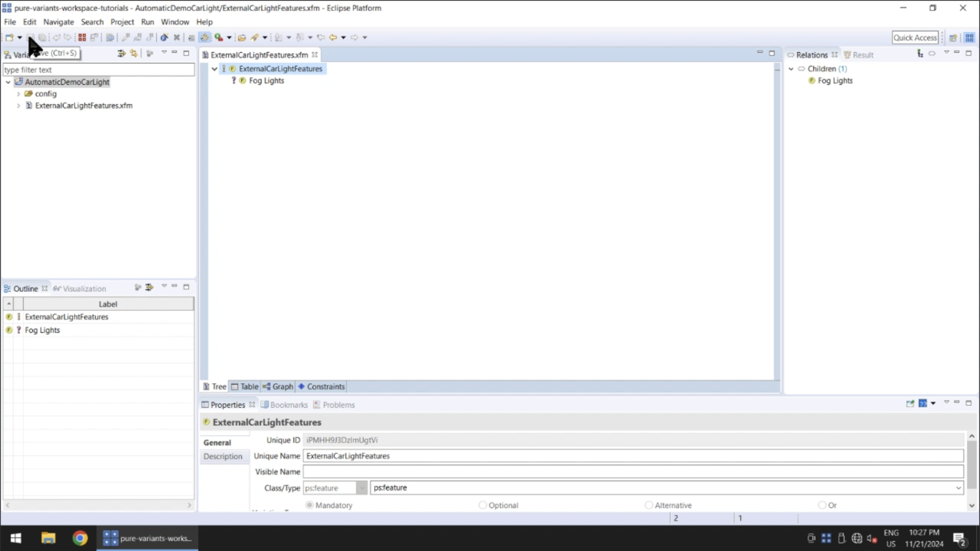The width and height of the screenshot is (980, 551).
Task: Expand the config folder in the project tree
Action: click(18, 93)
